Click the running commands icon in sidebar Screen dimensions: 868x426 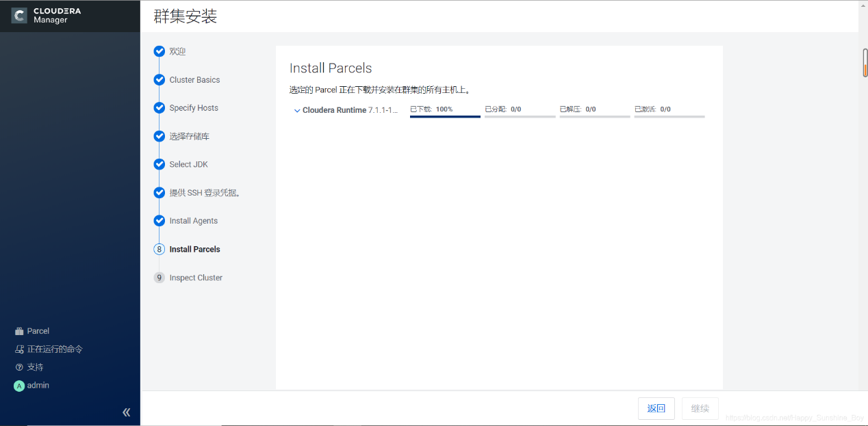pos(19,349)
